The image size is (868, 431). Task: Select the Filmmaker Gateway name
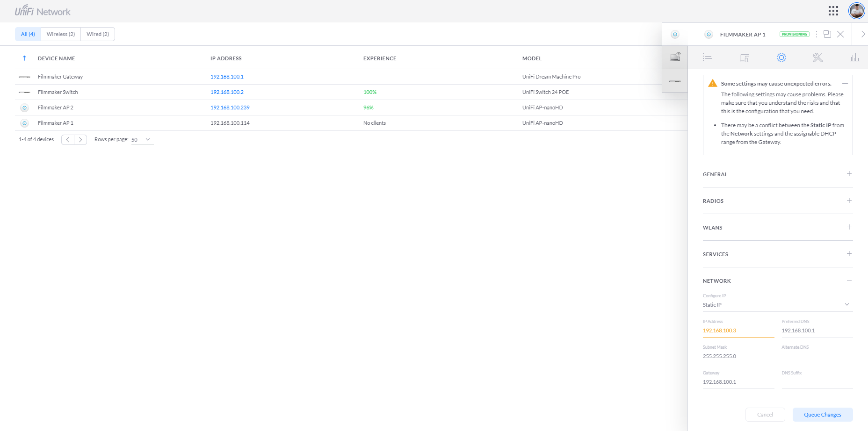[60, 77]
